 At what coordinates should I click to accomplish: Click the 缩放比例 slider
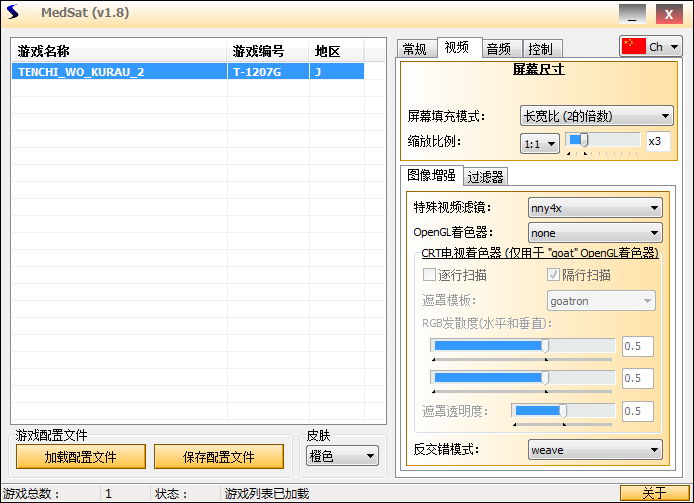coord(603,141)
